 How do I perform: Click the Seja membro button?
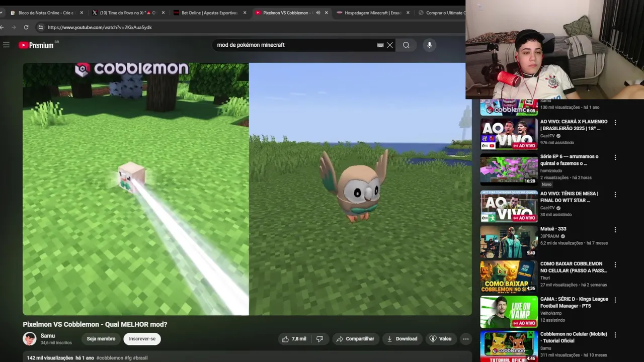(101, 339)
